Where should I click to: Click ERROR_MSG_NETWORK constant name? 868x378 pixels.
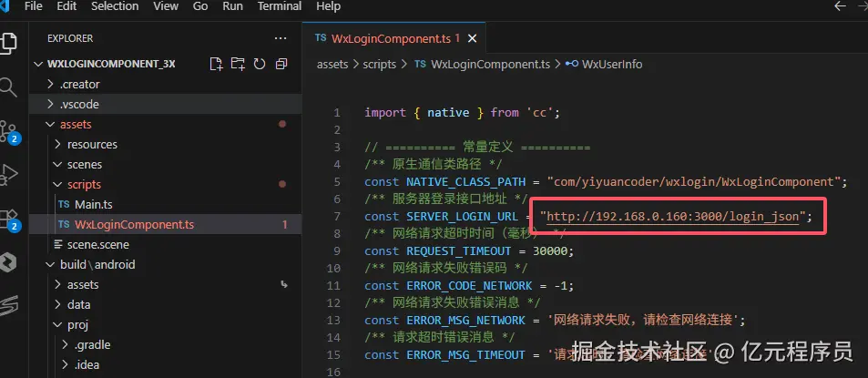click(x=466, y=320)
